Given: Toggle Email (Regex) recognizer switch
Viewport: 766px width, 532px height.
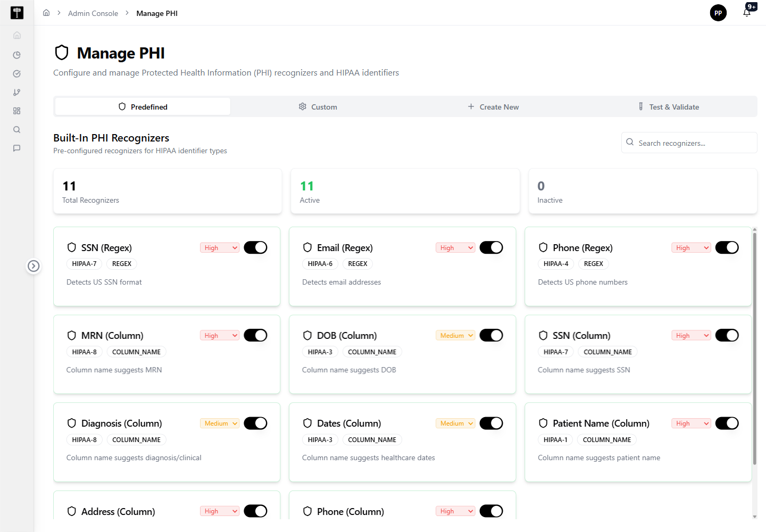Looking at the screenshot, I should click(x=491, y=247).
